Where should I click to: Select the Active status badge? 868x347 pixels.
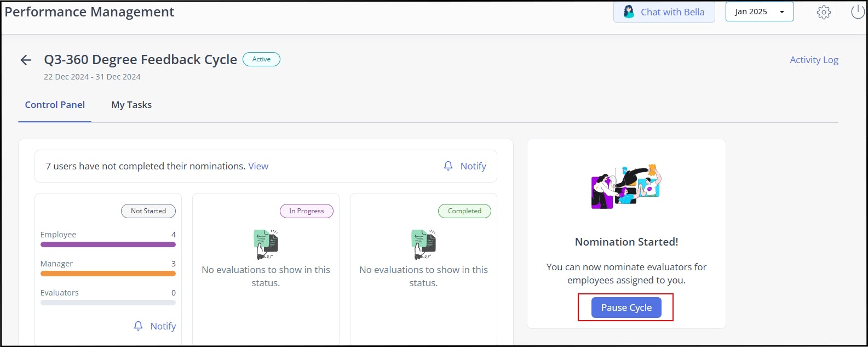261,59
